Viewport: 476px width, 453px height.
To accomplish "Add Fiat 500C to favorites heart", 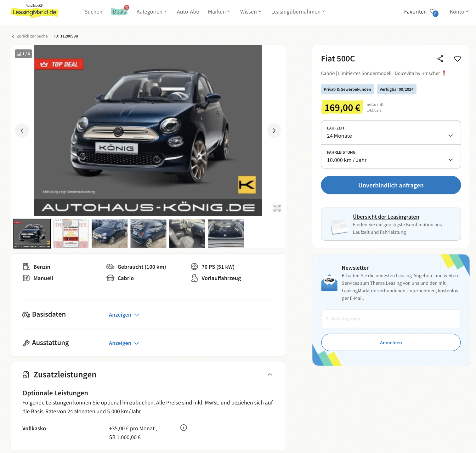I will [457, 59].
